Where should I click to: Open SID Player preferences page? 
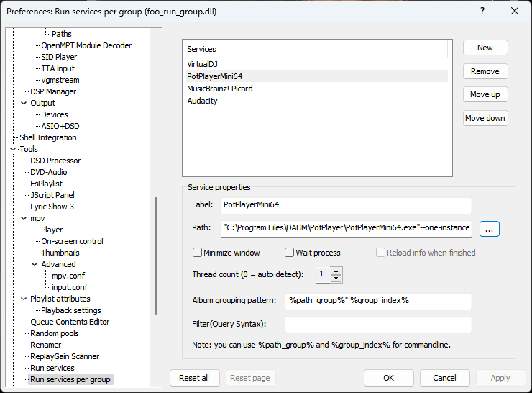click(x=59, y=57)
